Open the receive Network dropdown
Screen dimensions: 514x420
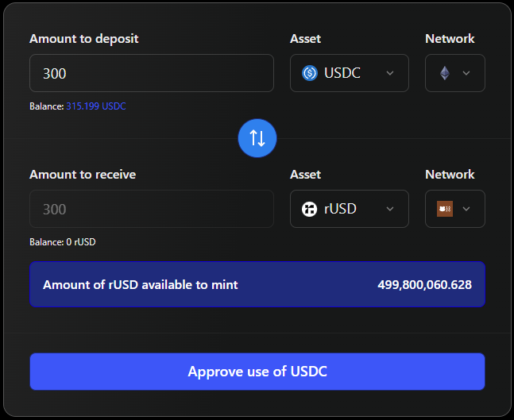click(455, 209)
